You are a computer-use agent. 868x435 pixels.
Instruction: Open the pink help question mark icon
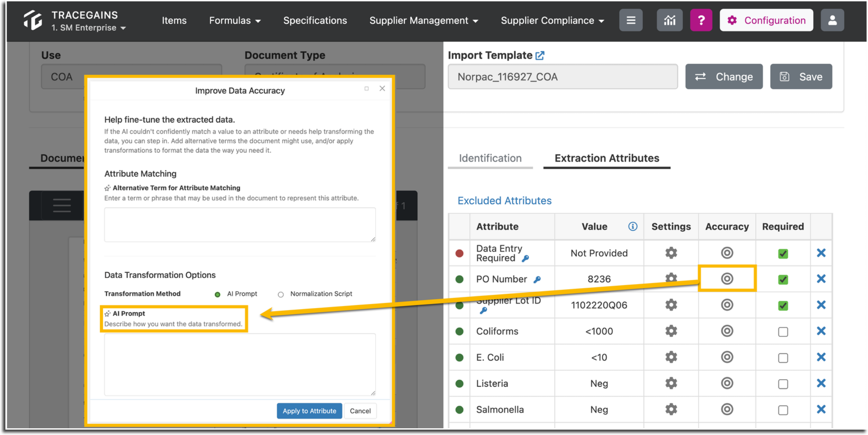(x=701, y=20)
